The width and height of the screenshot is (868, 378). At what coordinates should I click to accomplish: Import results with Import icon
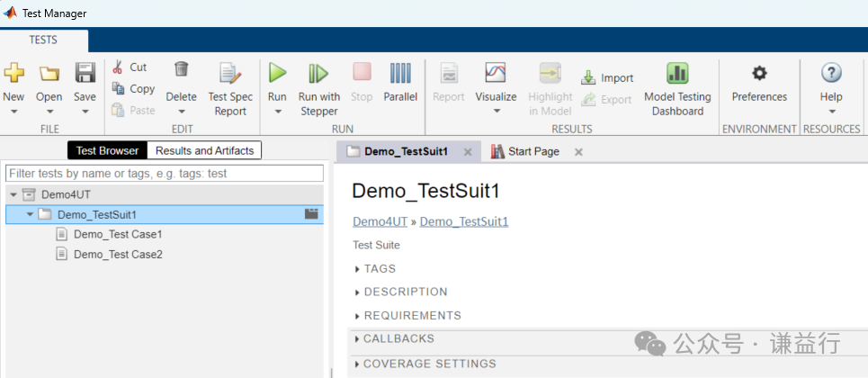pyautogui.click(x=588, y=78)
